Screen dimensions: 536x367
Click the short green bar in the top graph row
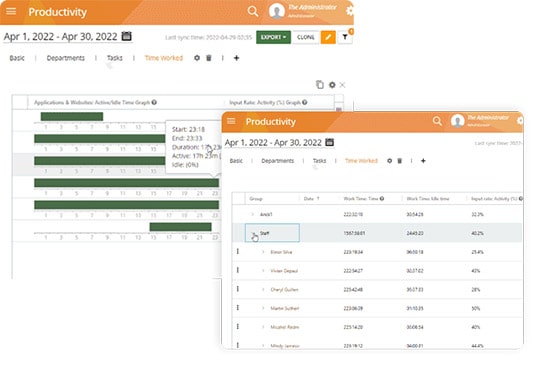[x=72, y=117]
